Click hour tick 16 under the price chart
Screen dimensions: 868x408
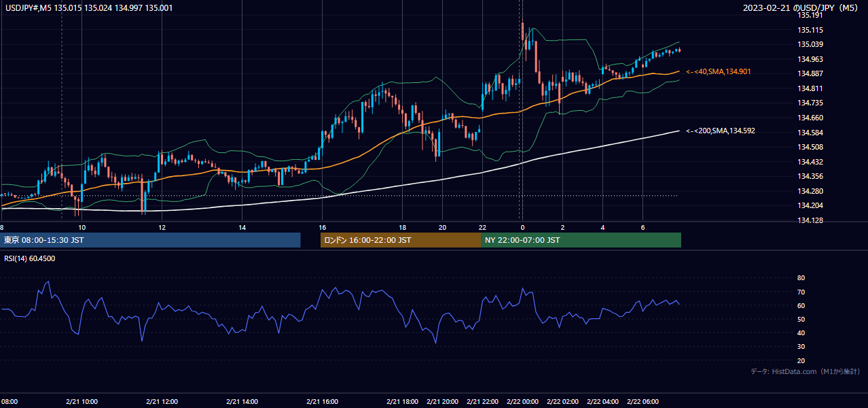(x=323, y=227)
